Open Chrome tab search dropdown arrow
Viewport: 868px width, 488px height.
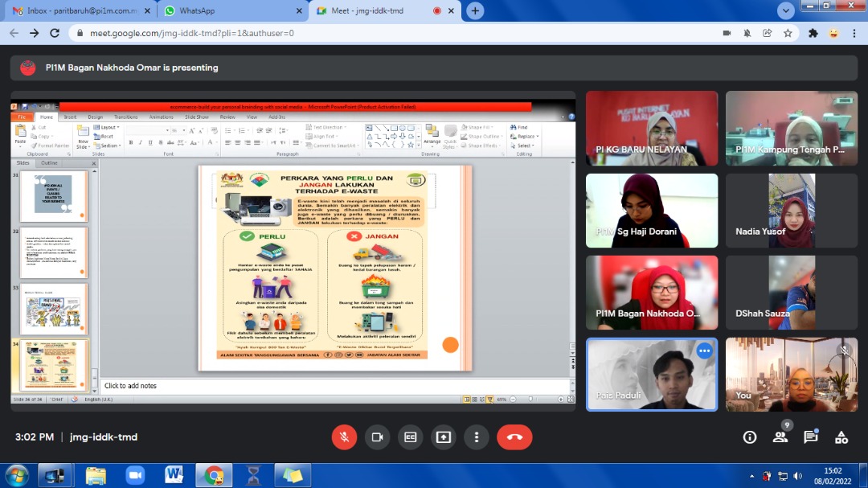pos(786,10)
